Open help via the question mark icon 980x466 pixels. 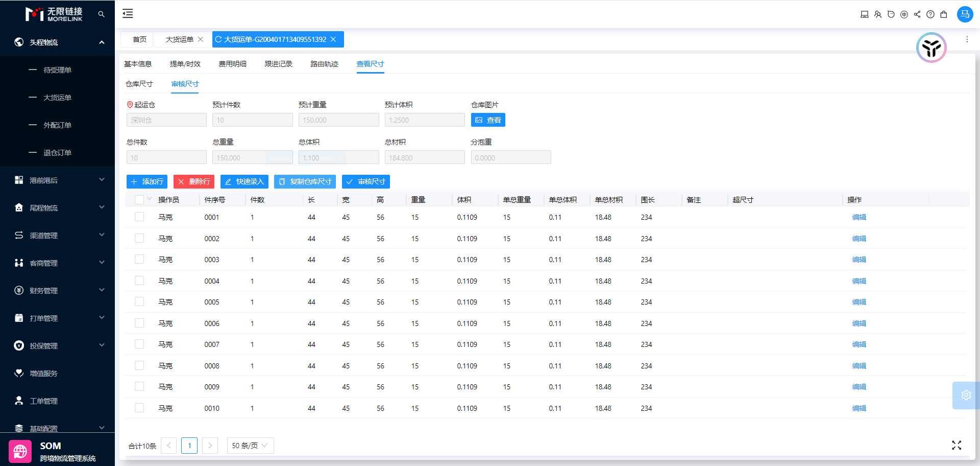(x=930, y=14)
